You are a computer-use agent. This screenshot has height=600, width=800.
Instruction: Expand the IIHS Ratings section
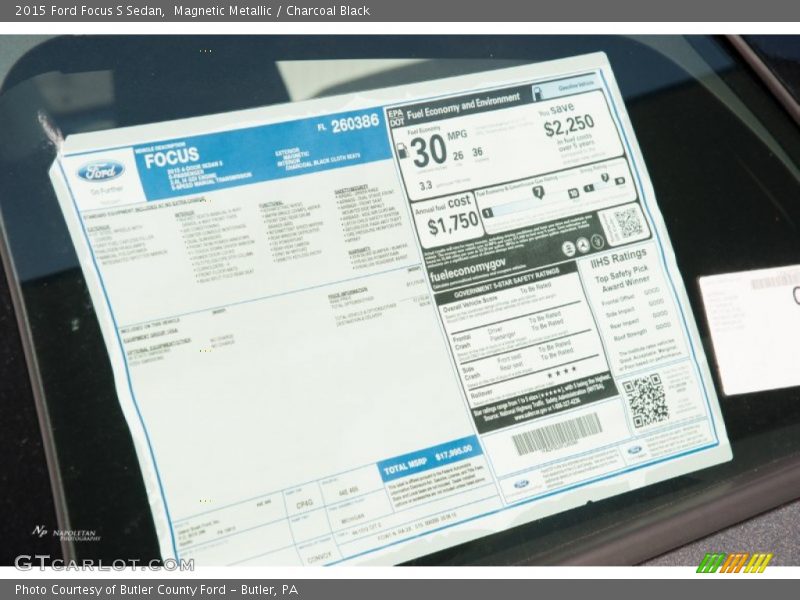pyautogui.click(x=618, y=258)
